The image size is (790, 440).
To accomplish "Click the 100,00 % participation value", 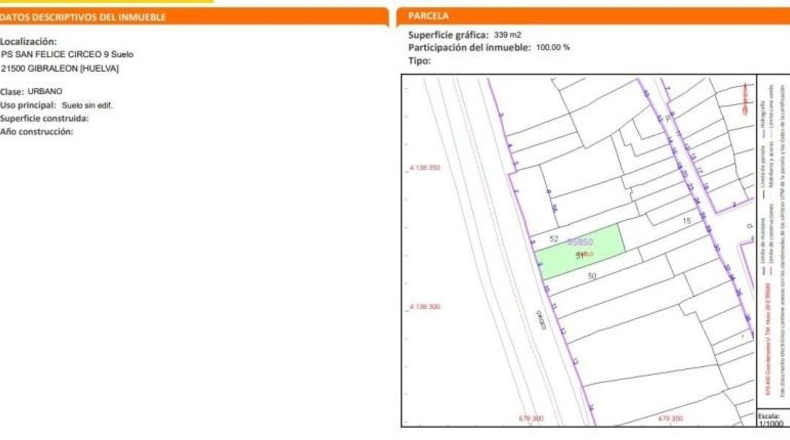I will click(553, 47).
